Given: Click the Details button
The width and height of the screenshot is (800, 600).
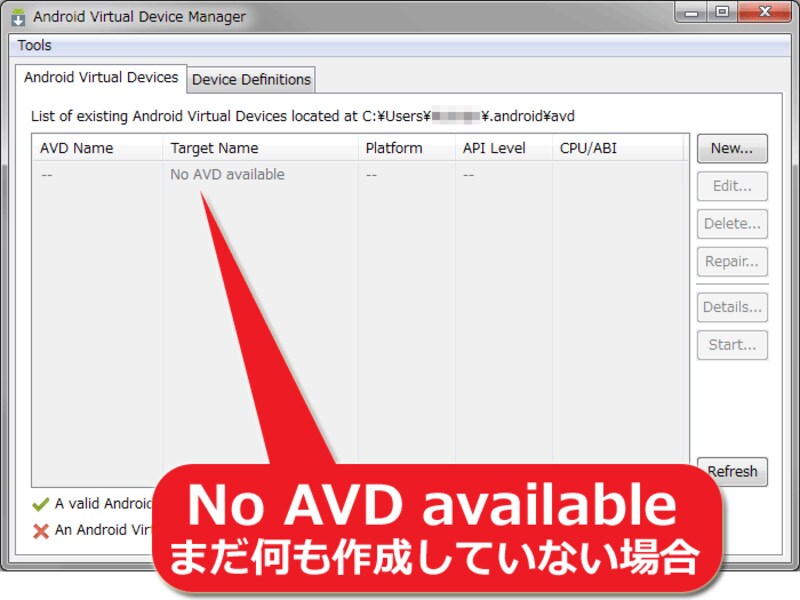Looking at the screenshot, I should pyautogui.click(x=732, y=307).
